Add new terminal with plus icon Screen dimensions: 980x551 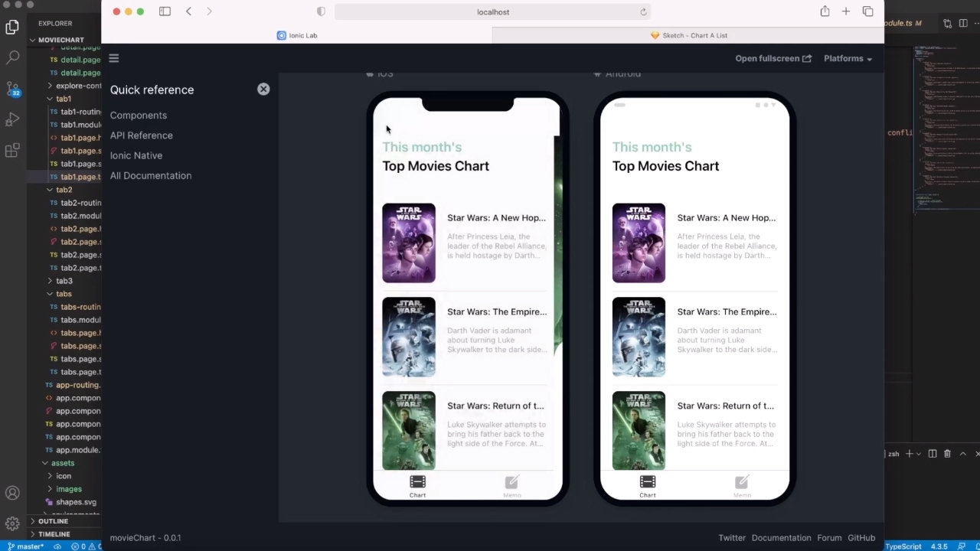click(x=910, y=454)
